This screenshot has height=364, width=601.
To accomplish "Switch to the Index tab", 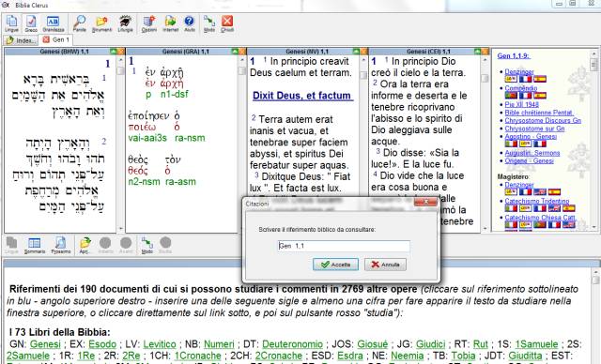I will click(x=22, y=40).
